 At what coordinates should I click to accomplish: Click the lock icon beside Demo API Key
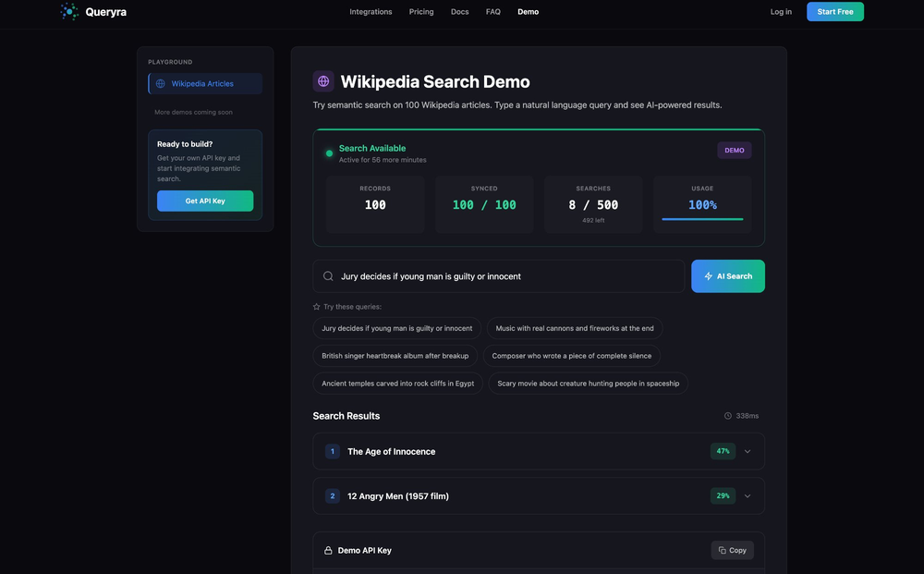pos(327,548)
